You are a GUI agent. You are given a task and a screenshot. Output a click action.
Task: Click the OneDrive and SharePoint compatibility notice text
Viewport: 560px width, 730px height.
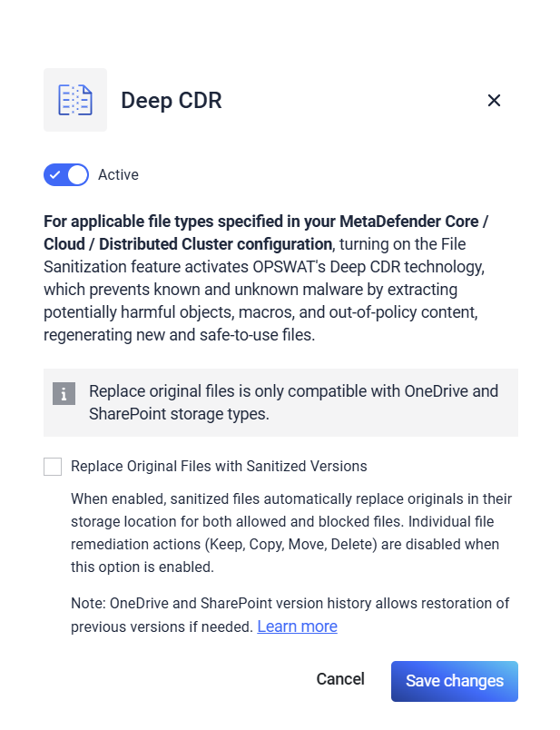293,402
